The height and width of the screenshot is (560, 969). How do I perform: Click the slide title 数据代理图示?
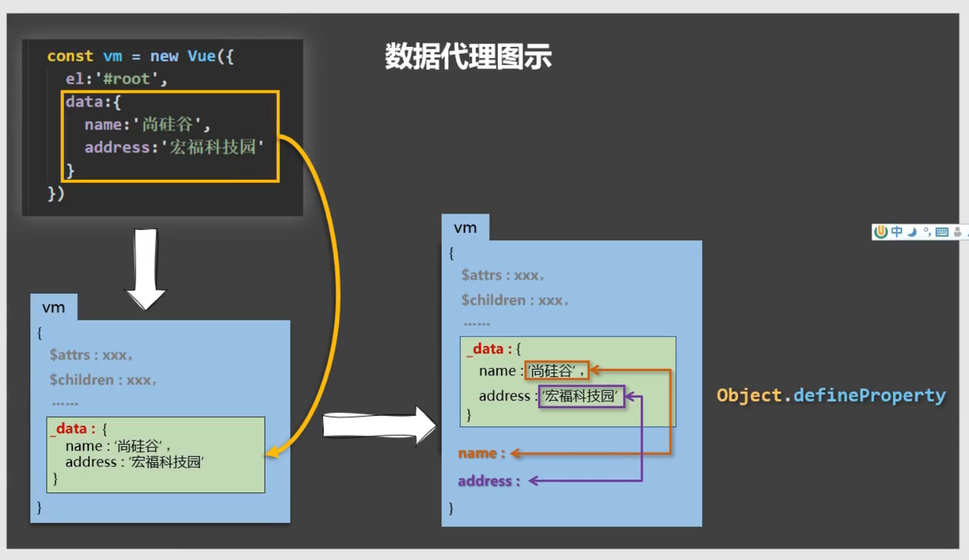[x=469, y=56]
